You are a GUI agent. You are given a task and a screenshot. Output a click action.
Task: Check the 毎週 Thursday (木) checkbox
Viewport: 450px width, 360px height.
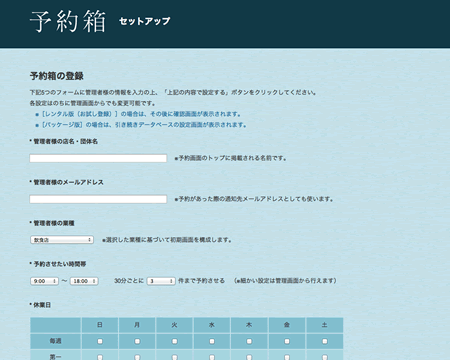(x=249, y=341)
